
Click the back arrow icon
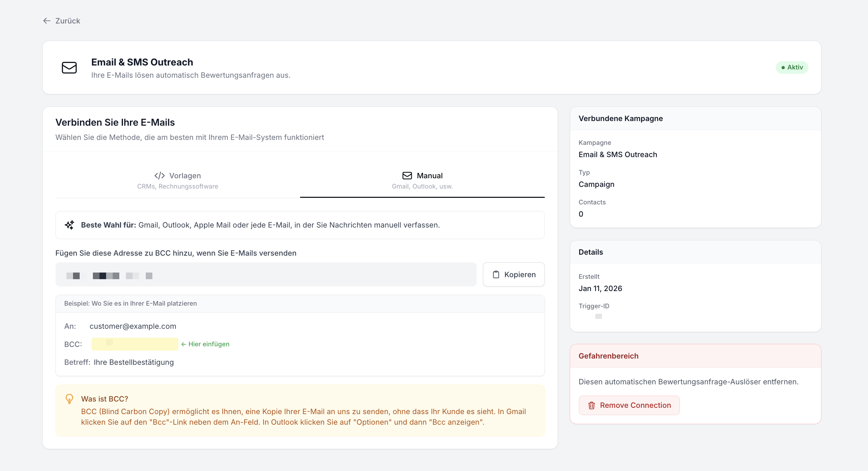(47, 21)
